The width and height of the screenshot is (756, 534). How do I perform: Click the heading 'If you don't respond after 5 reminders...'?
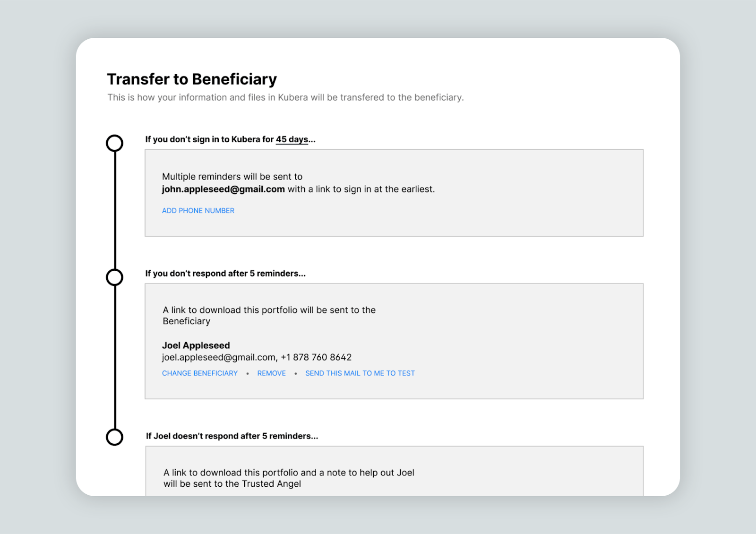pyautogui.click(x=225, y=274)
